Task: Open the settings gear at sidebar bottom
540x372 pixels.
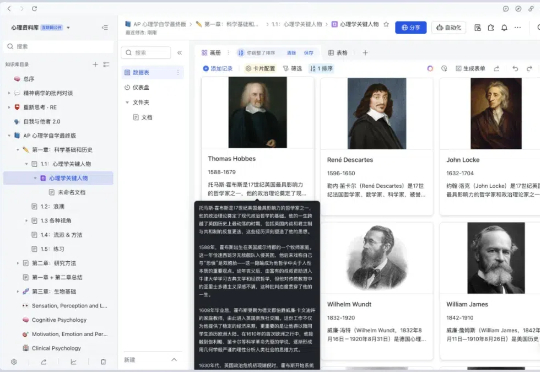Action: click(x=14, y=362)
